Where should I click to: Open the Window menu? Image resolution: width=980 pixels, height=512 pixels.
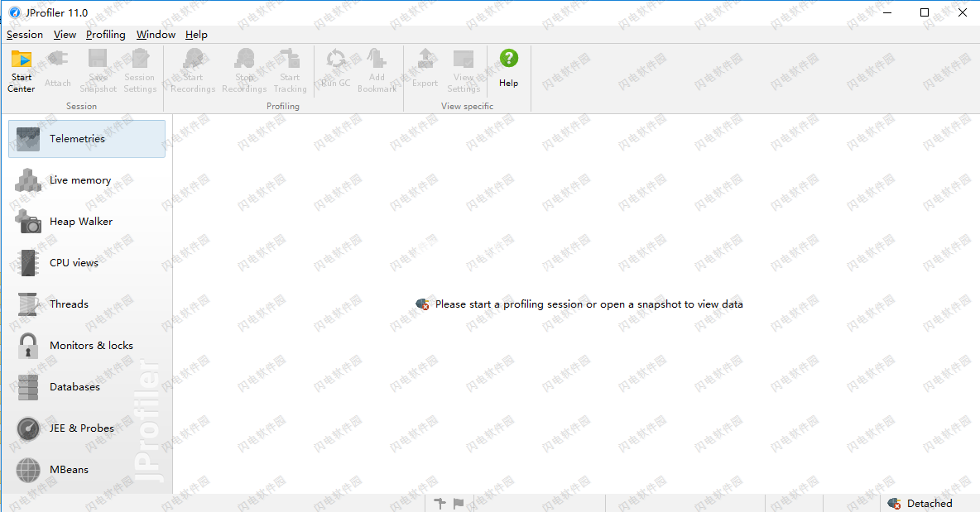pyautogui.click(x=156, y=35)
